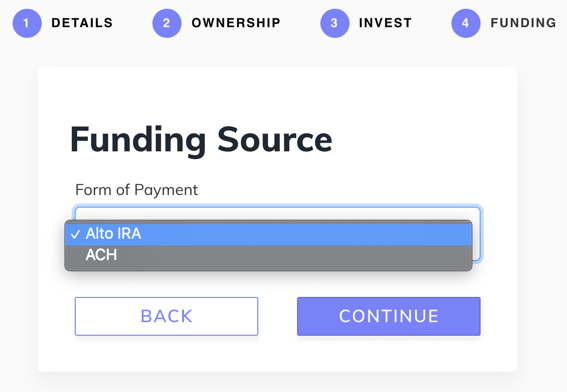This screenshot has height=392, width=567.
Task: Click the Funding Source heading
Action: click(x=201, y=140)
